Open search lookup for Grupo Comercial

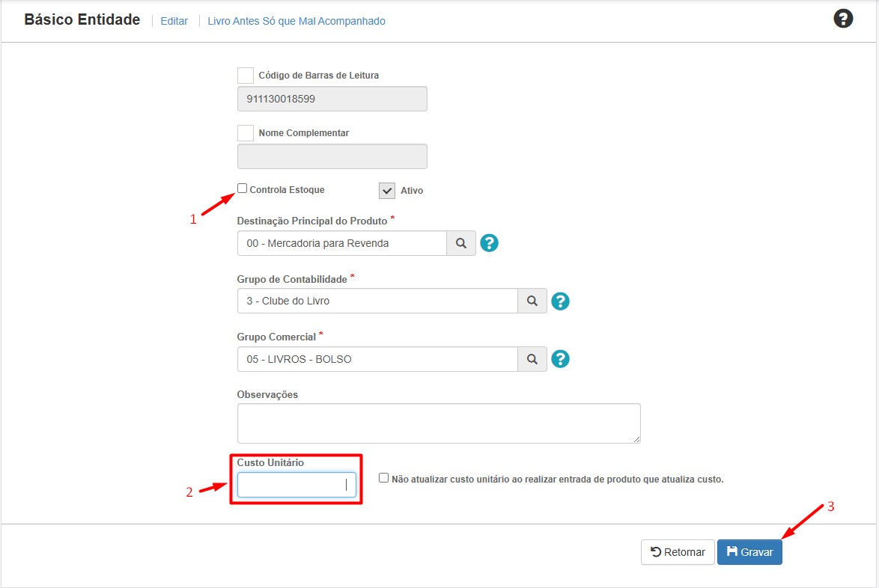tap(532, 359)
